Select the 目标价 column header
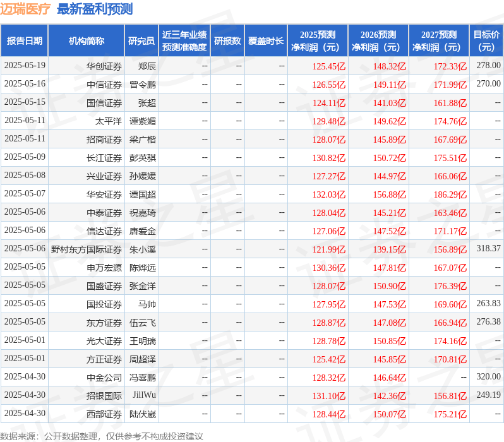 (x=487, y=41)
